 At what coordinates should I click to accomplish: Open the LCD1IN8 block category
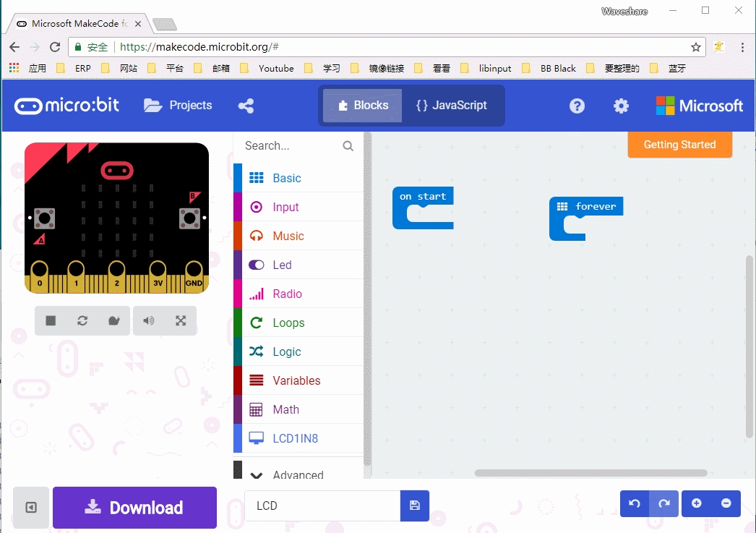(295, 438)
